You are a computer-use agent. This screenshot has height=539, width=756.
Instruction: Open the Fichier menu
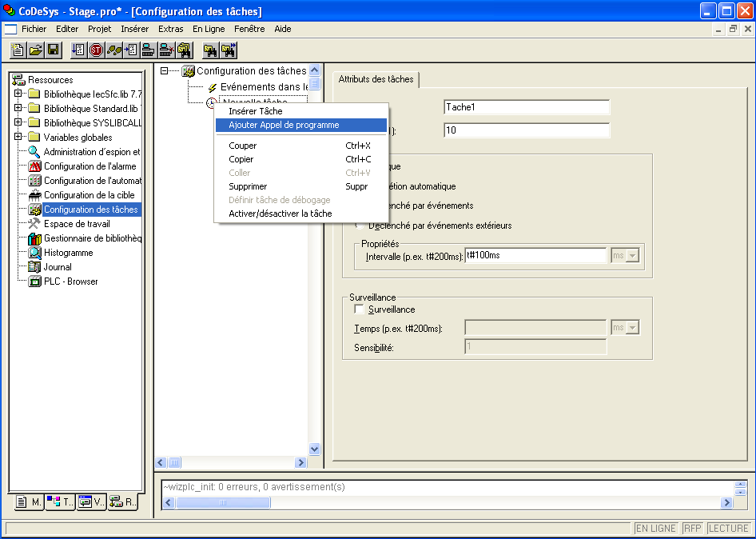[34, 29]
